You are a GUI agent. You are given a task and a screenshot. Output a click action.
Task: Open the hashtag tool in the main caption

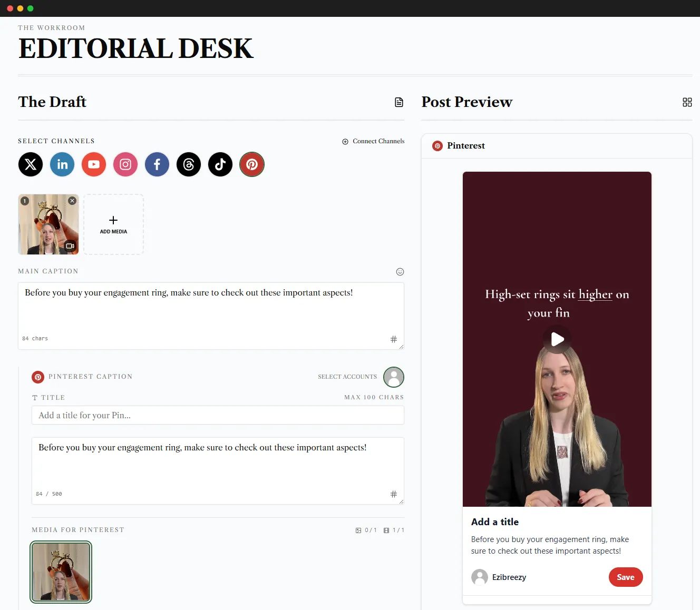[x=394, y=339]
